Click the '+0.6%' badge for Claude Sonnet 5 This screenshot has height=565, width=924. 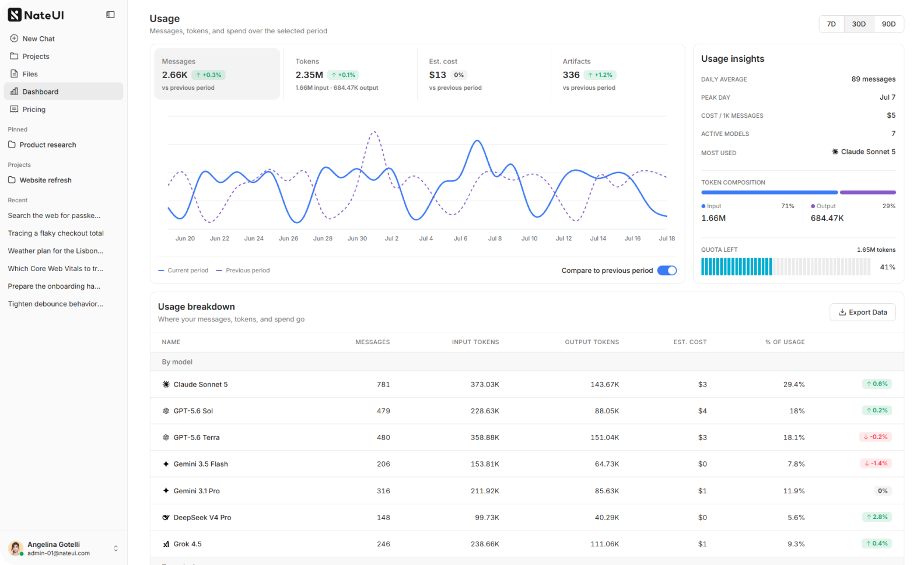(x=877, y=384)
